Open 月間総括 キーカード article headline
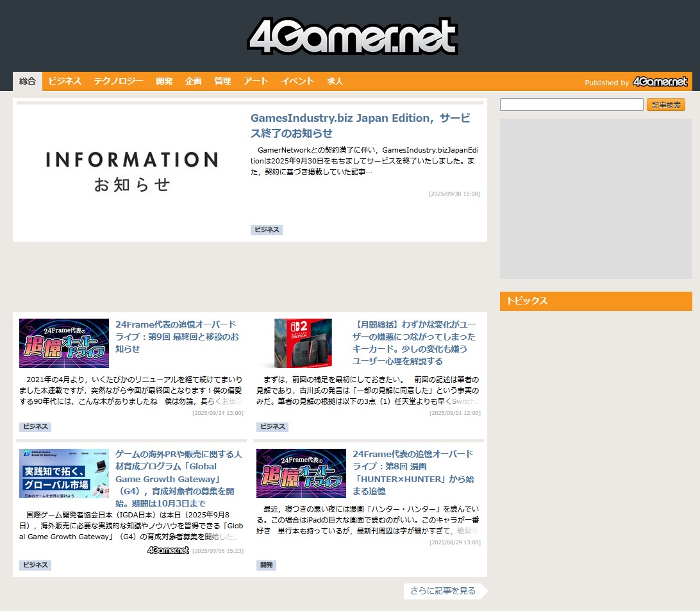The height and width of the screenshot is (611, 700). [x=414, y=342]
